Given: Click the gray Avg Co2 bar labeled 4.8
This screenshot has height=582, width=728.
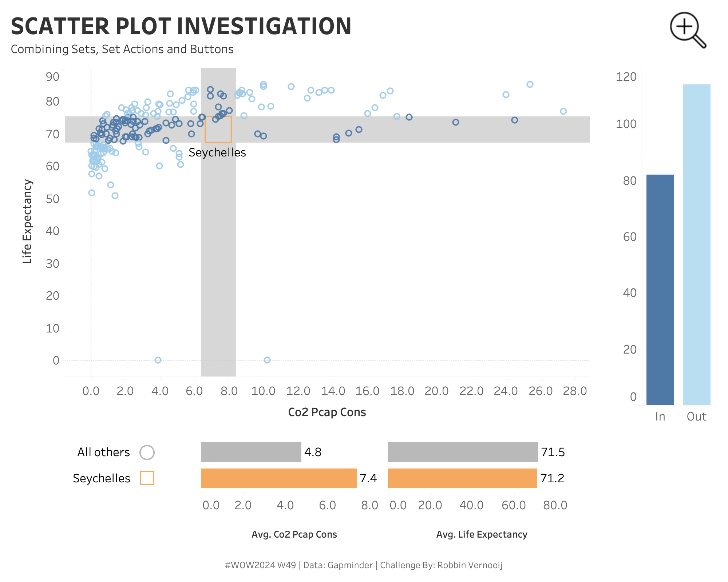Looking at the screenshot, I should click(x=251, y=452).
